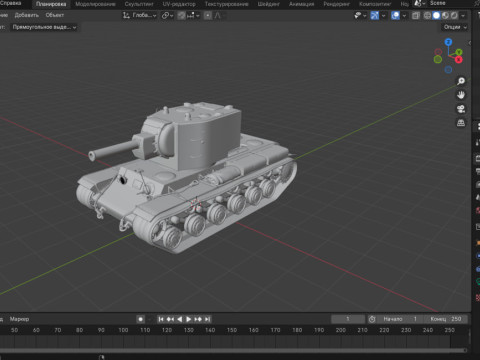Open the Маркер menu in the timeline
Viewport: 480px width, 360px height.
19,319
